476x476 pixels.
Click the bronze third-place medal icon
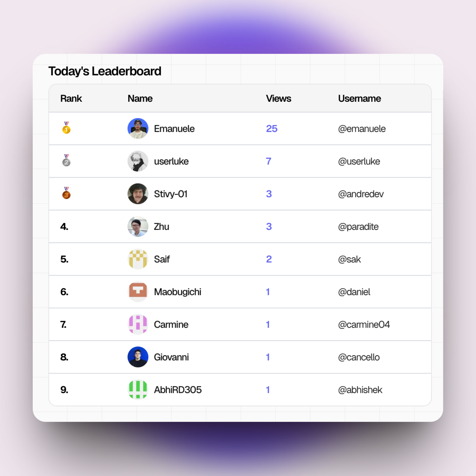coord(66,193)
